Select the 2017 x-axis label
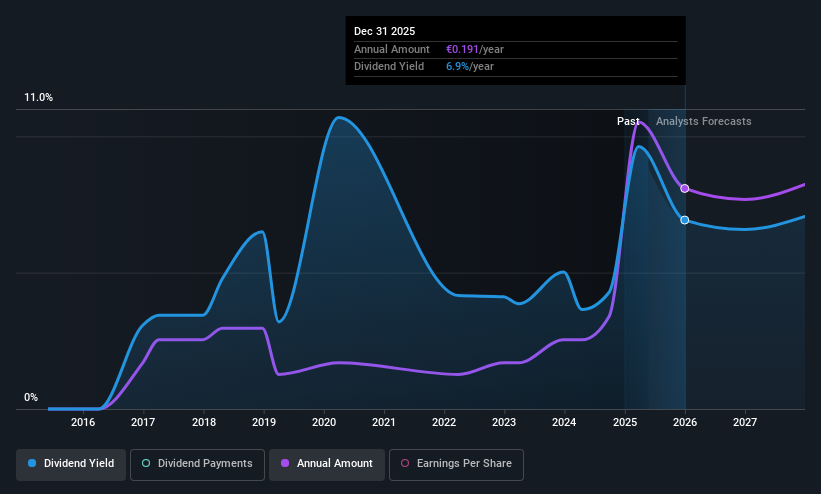The image size is (821, 494). 143,422
